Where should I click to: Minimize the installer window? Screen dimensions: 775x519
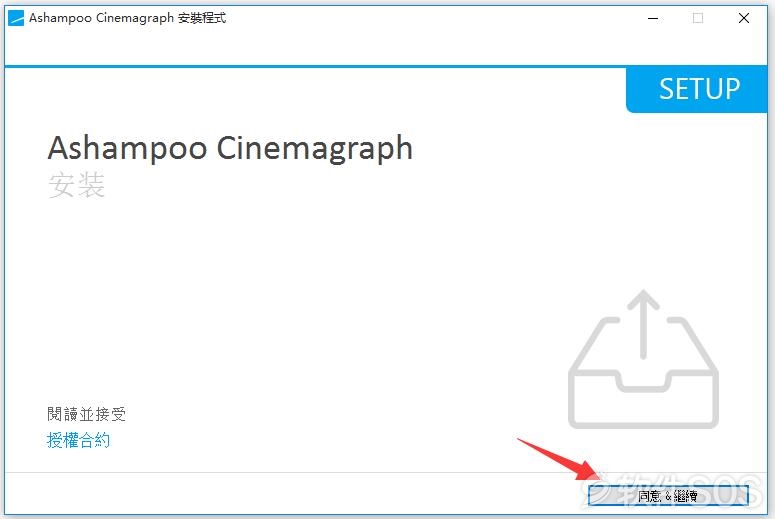pyautogui.click(x=653, y=18)
